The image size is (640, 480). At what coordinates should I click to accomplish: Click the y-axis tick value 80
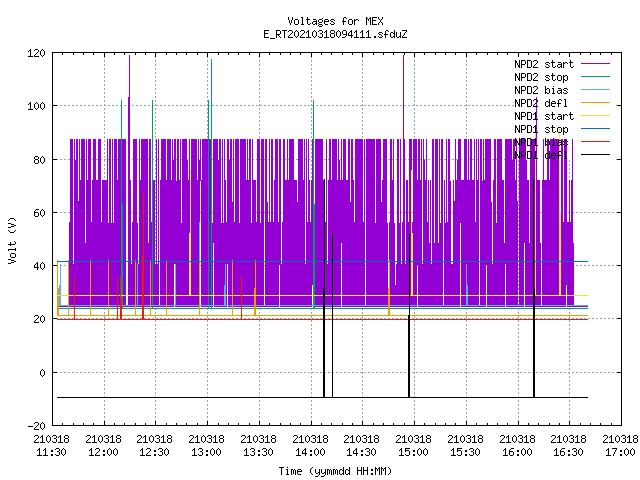[x=39, y=160]
